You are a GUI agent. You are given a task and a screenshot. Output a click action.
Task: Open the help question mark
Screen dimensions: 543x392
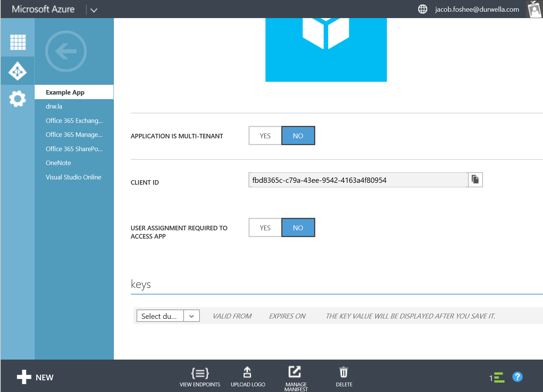tap(517, 377)
